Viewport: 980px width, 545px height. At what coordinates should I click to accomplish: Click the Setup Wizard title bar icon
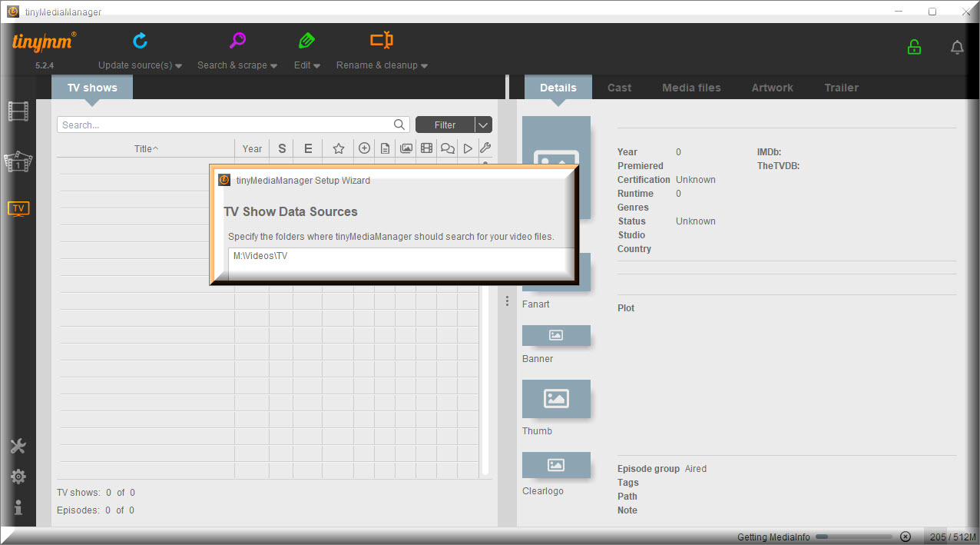point(224,180)
